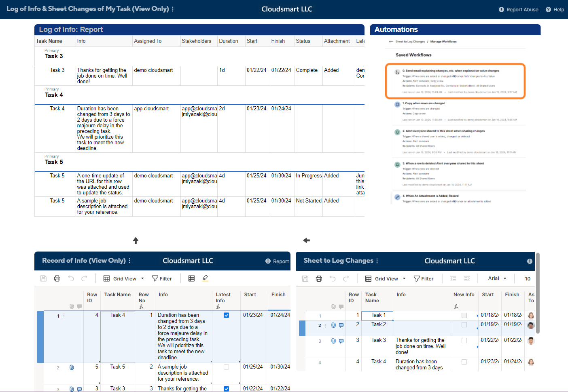This screenshot has height=392, width=568.
Task: Toggle Latest Info checkbox for Task 5 row
Action: [226, 367]
